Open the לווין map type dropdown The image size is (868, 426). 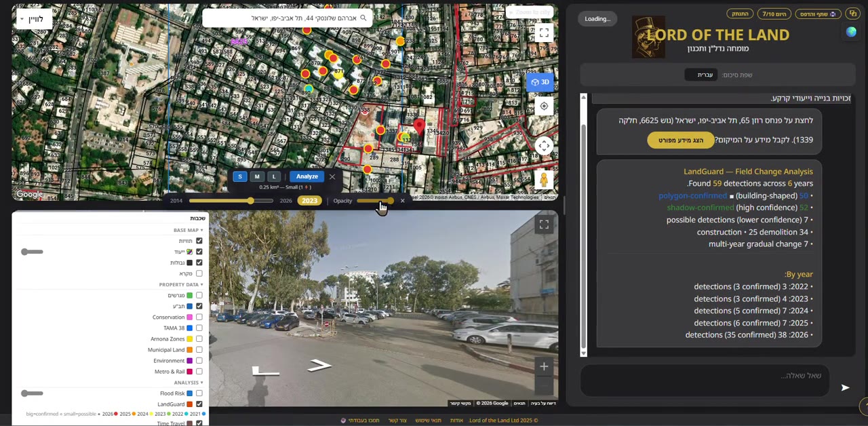33,19
